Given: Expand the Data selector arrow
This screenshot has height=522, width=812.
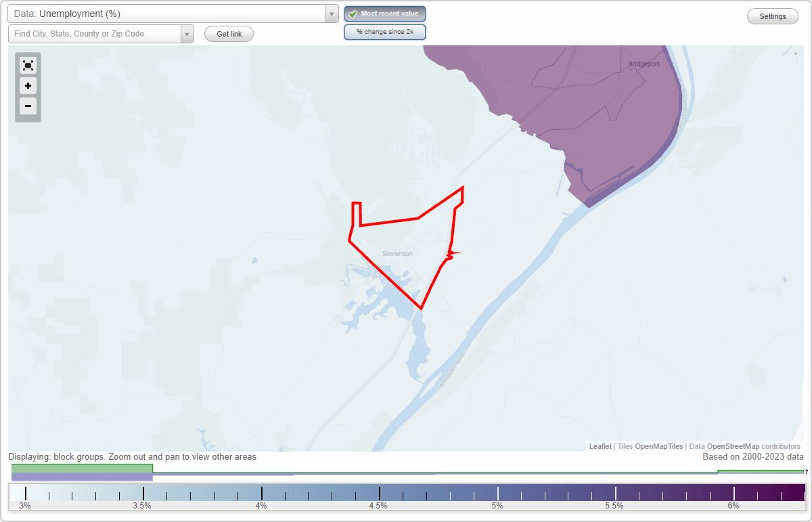Looking at the screenshot, I should point(331,13).
